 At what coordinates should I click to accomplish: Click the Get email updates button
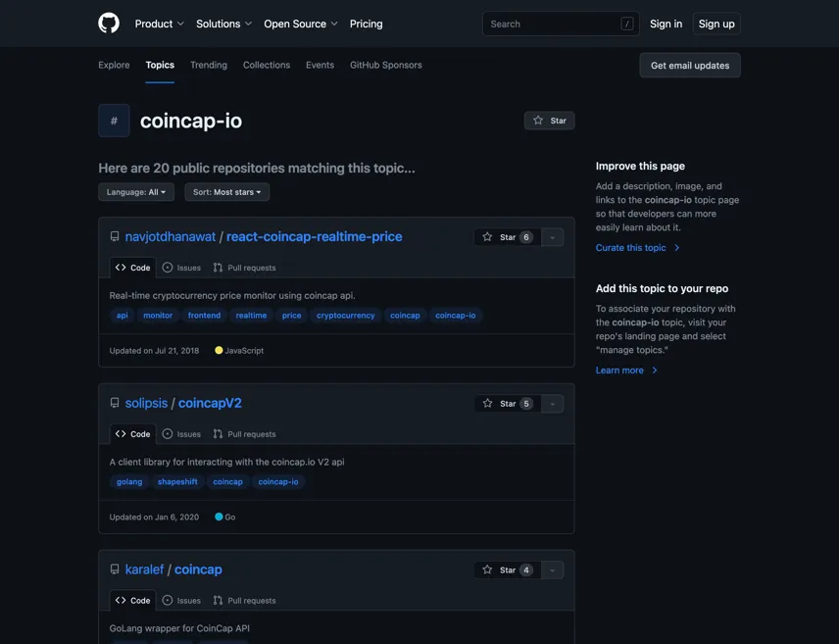pyautogui.click(x=690, y=66)
